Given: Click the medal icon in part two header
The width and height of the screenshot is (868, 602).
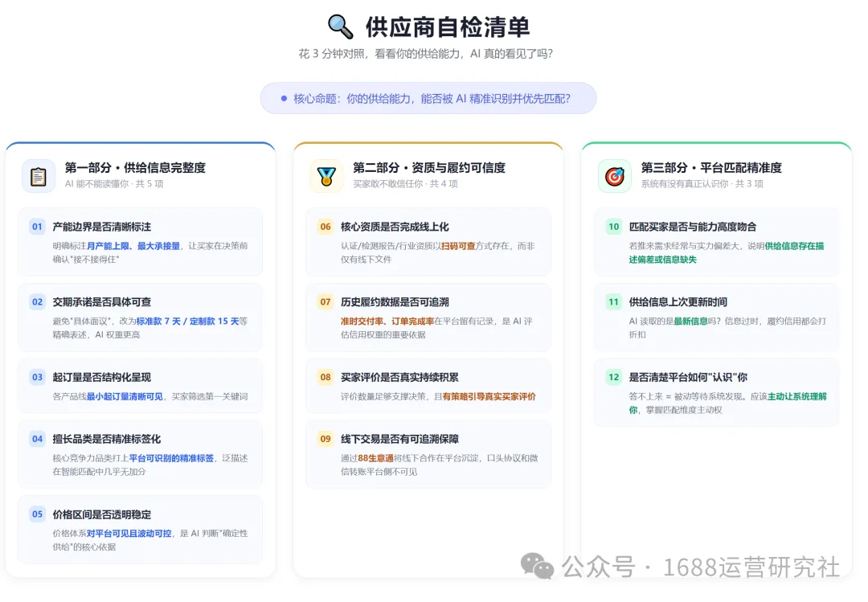Looking at the screenshot, I should (326, 176).
